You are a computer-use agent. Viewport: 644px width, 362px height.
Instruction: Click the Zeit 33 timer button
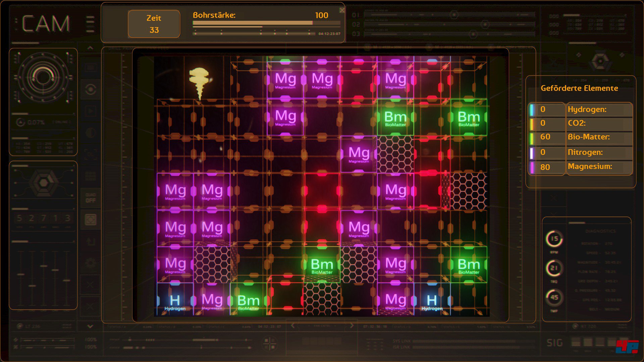pos(154,24)
